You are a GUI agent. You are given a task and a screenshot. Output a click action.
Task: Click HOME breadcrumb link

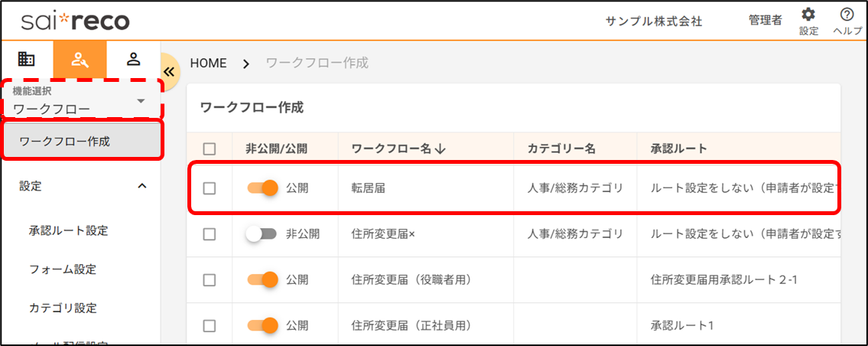pyautogui.click(x=208, y=63)
